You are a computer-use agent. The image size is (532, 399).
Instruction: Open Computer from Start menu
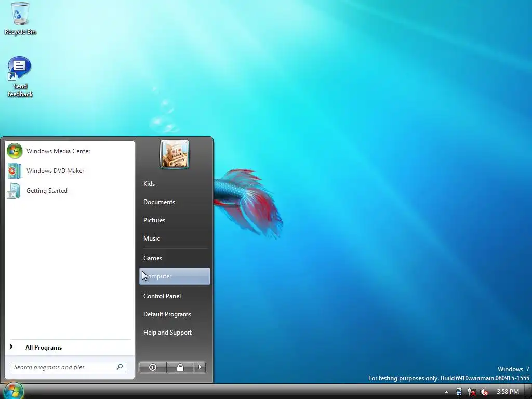175,276
